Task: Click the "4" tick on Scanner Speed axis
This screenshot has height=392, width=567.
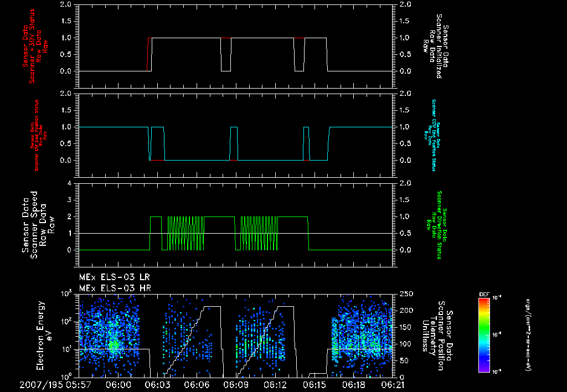Action: click(x=69, y=183)
